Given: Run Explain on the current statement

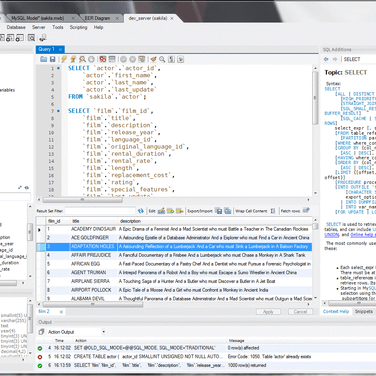Looking at the screenshot, I should 82,59.
